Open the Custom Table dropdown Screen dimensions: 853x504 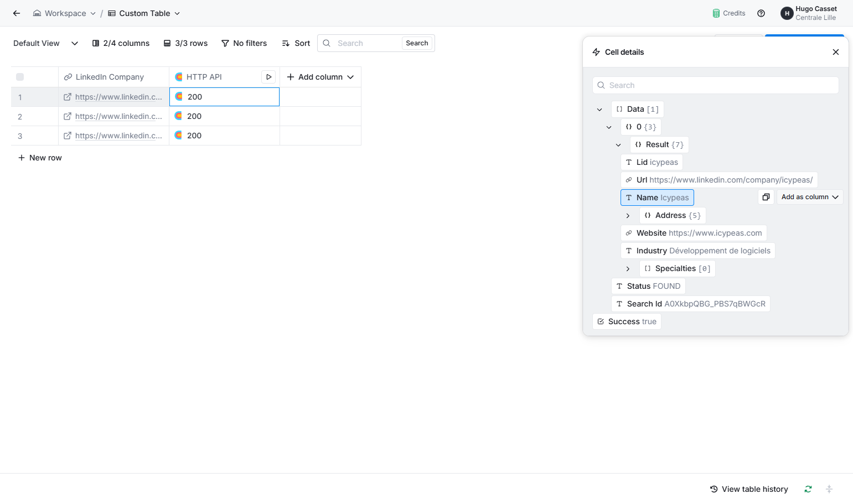pyautogui.click(x=144, y=13)
